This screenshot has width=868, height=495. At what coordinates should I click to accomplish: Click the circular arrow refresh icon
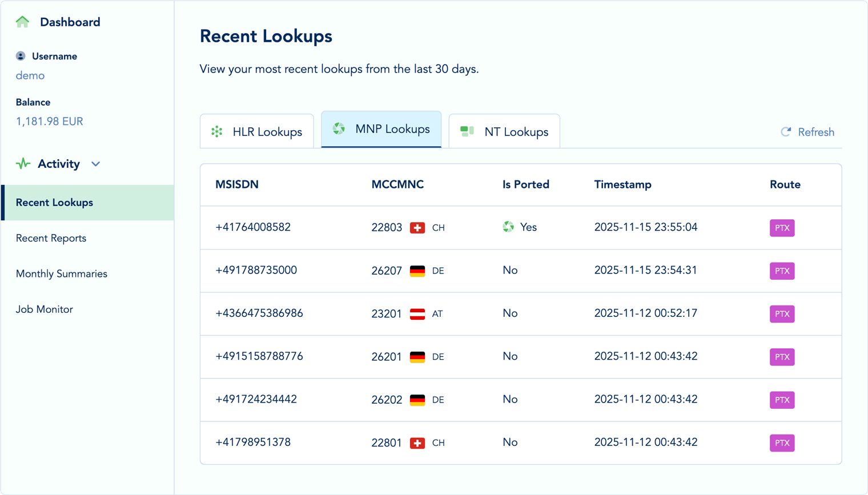pyautogui.click(x=785, y=132)
